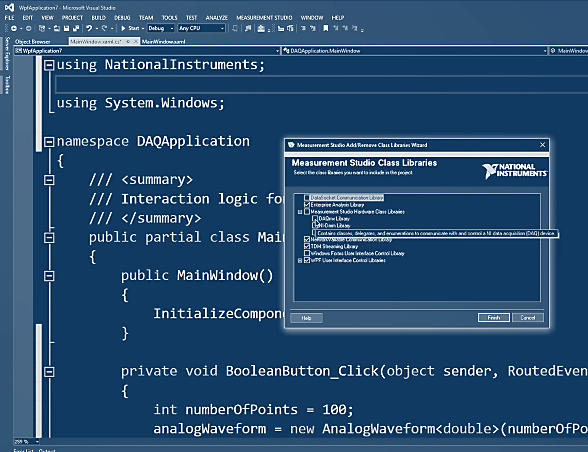Open the DEBUG menu
588x452 pixels.
122,18
